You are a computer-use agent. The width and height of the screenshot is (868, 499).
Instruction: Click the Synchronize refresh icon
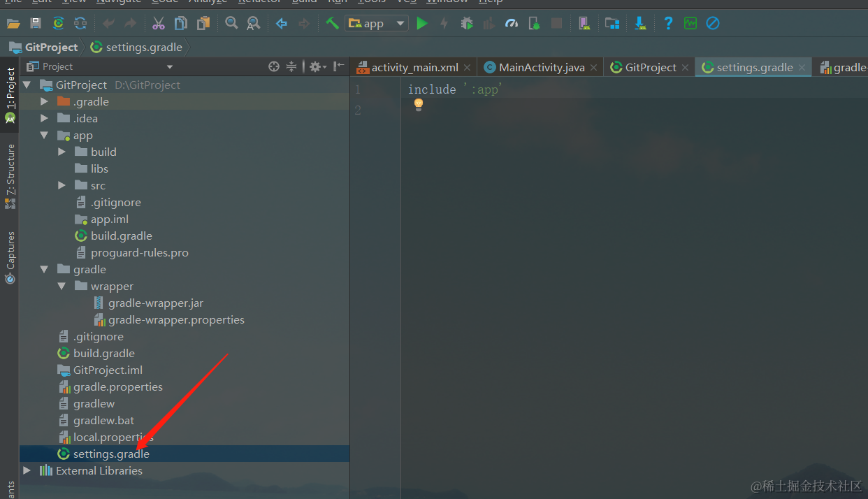click(81, 24)
